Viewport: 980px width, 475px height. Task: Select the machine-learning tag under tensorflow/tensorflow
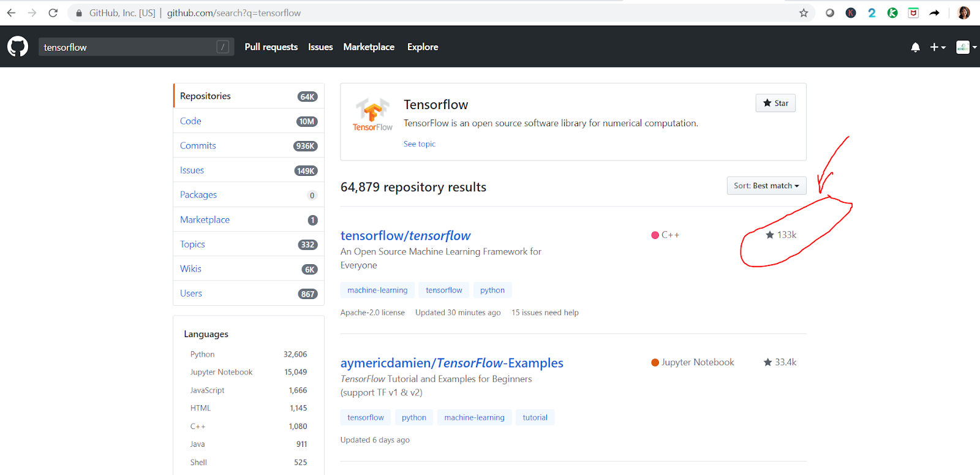point(377,291)
